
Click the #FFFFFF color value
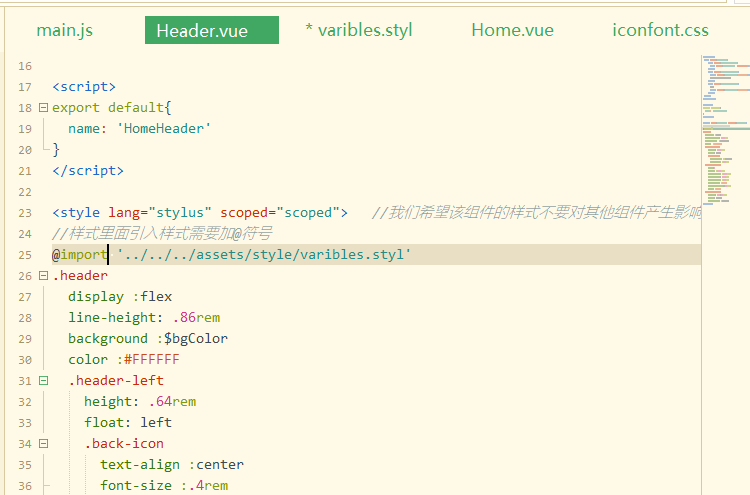click(x=152, y=360)
